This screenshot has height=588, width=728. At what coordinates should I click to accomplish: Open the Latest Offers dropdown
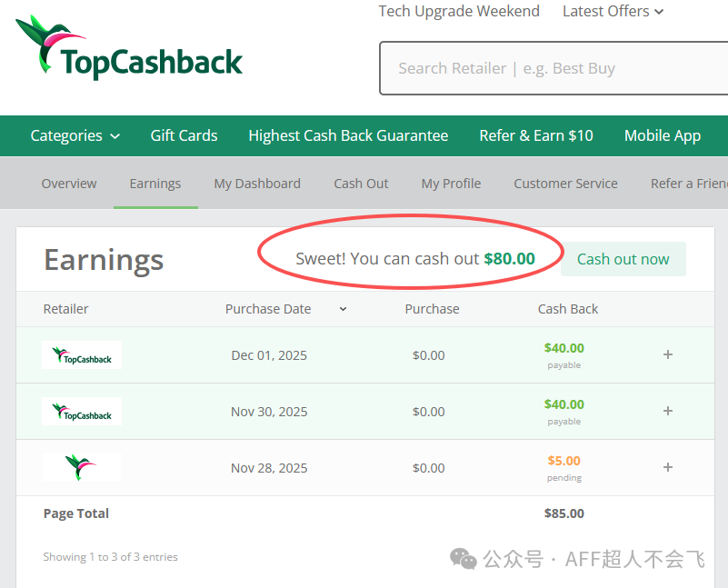coord(613,11)
